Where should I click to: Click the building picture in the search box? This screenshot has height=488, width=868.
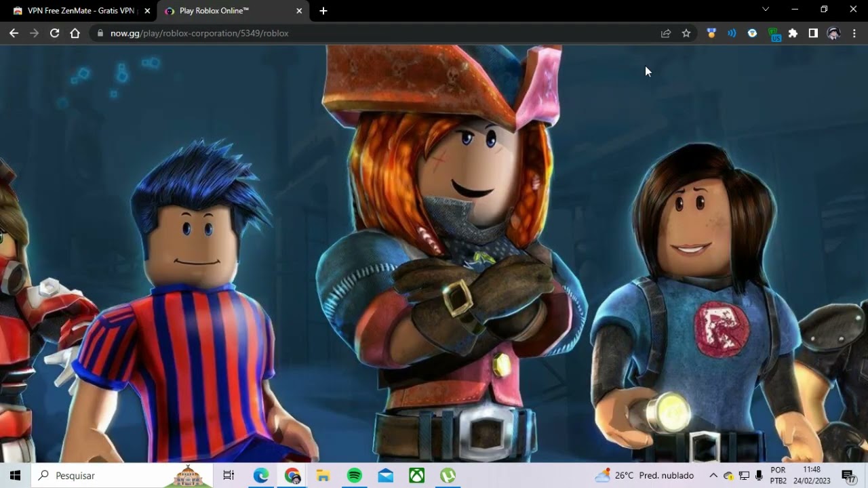click(x=189, y=476)
